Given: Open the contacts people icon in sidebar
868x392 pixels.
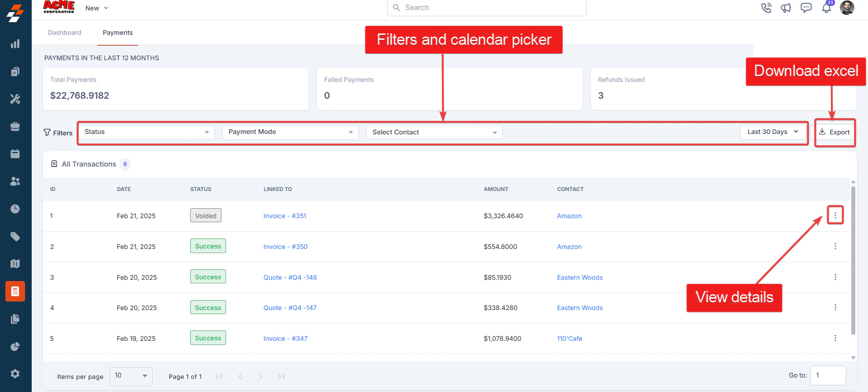Looking at the screenshot, I should (15, 182).
